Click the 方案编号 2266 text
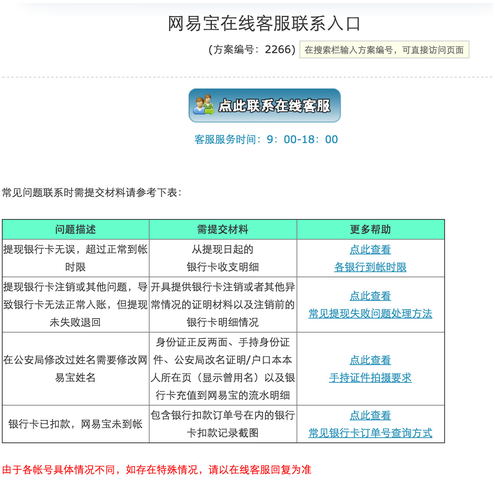 tap(252, 50)
